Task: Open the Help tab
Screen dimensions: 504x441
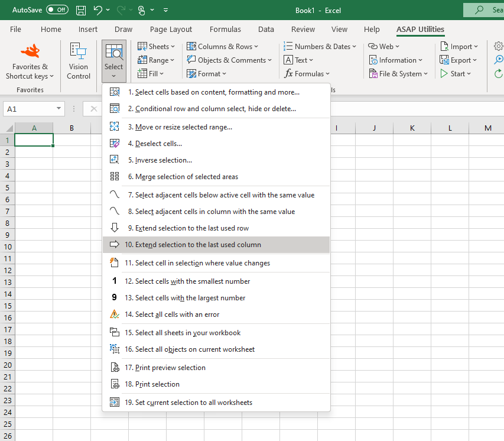Action: coord(372,30)
